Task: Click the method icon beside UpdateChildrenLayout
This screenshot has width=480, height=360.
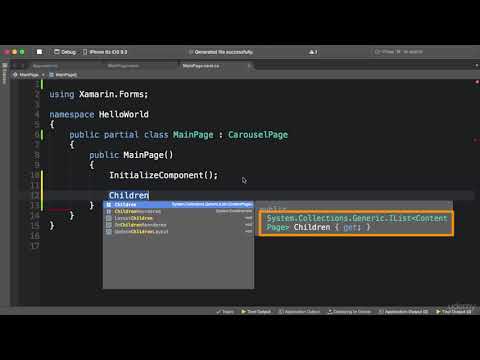Action: click(109, 231)
